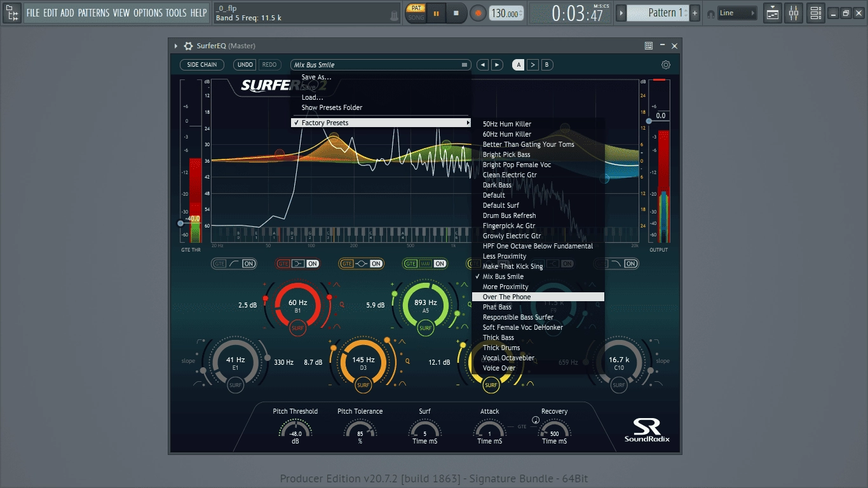Click the SURF button on the 60 Hz band
The width and height of the screenshot is (868, 488).
click(298, 329)
